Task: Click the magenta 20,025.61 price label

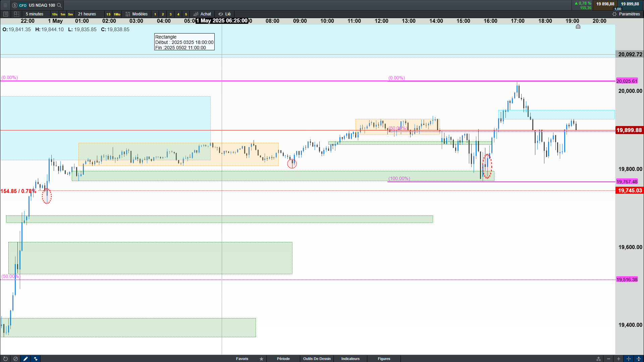Action: [x=627, y=81]
